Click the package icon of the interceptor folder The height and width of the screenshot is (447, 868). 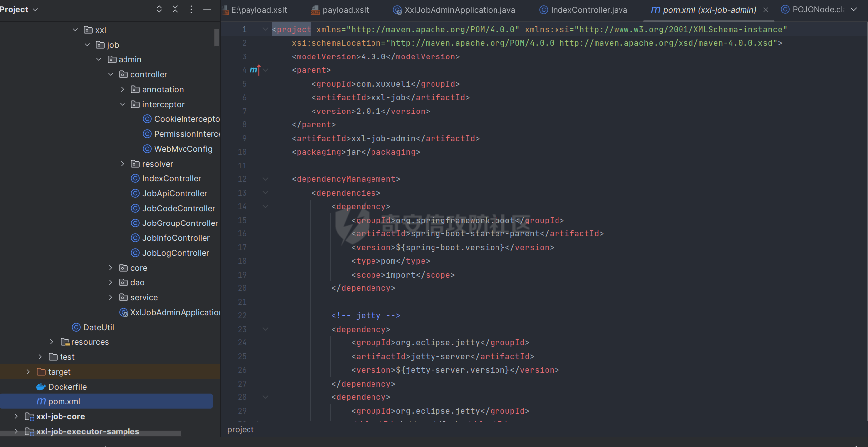pos(135,104)
